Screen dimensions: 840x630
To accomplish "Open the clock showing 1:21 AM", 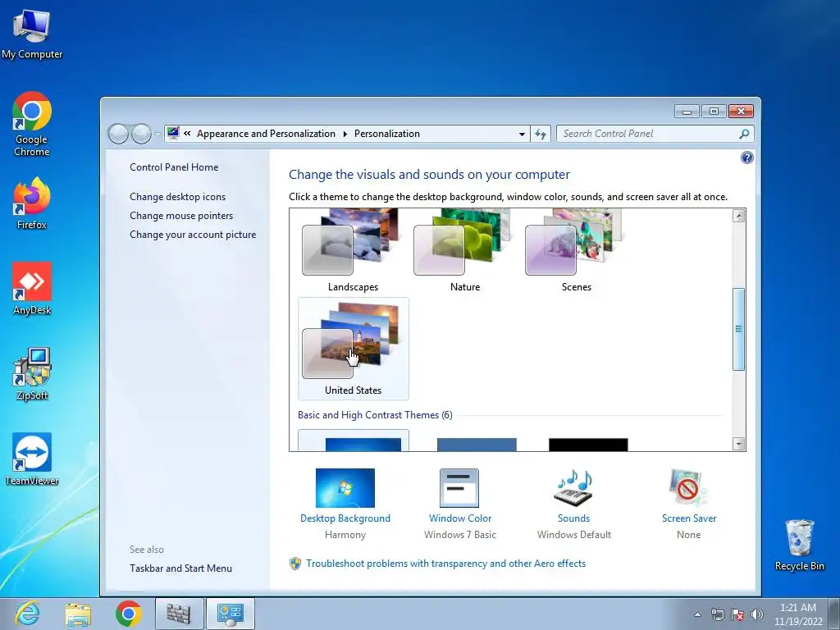I will coord(797,614).
